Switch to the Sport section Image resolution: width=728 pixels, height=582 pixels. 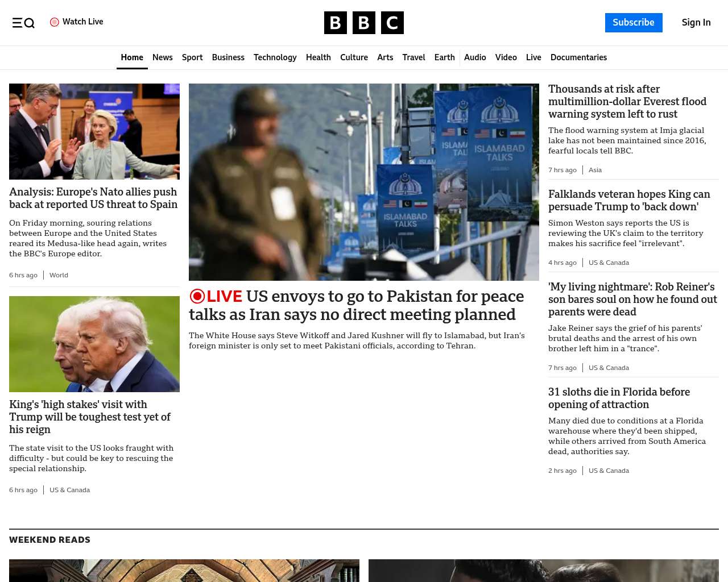pos(192,57)
